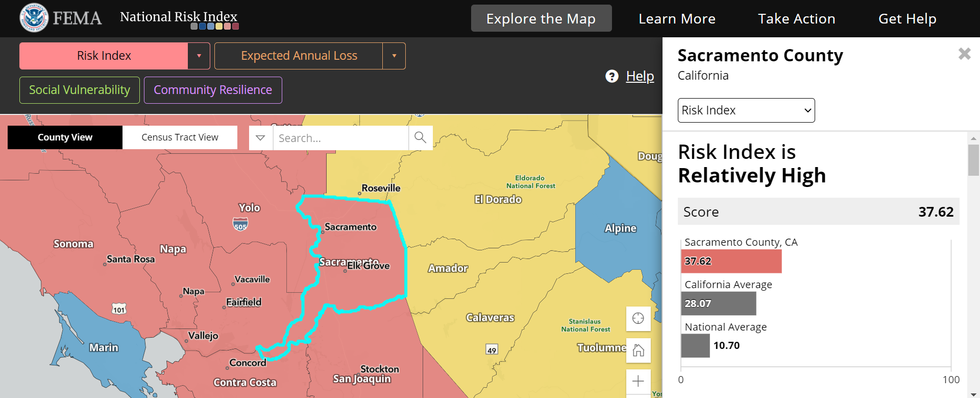Screen dimensions: 980x398
Task: Expand the Expected Annual Loss dropdown arrow
Action: (x=394, y=56)
